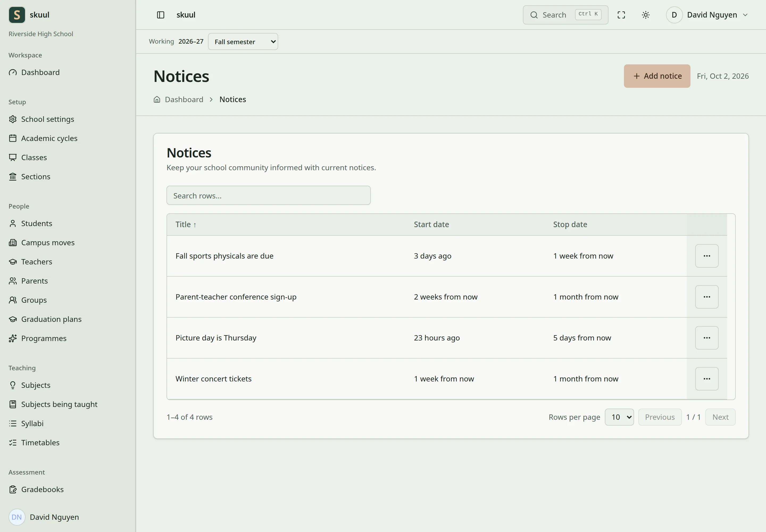Click the Subjects being taught book icon
766x532 pixels.
coord(13,404)
